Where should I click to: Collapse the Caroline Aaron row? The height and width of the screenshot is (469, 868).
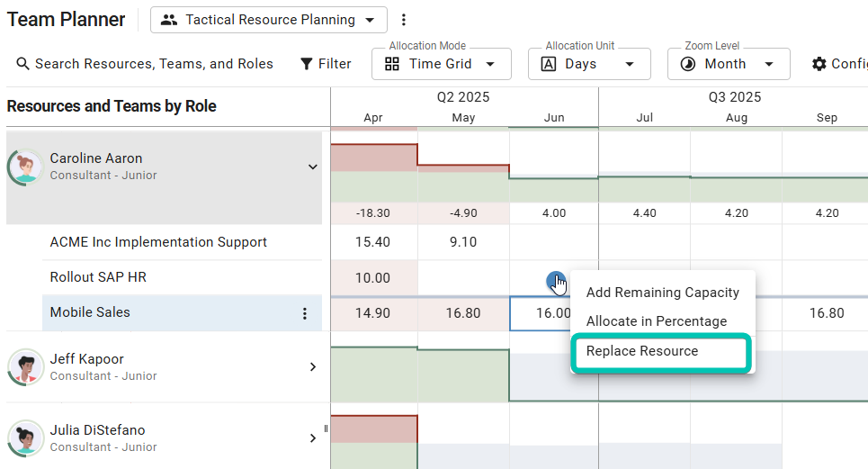[313, 167]
